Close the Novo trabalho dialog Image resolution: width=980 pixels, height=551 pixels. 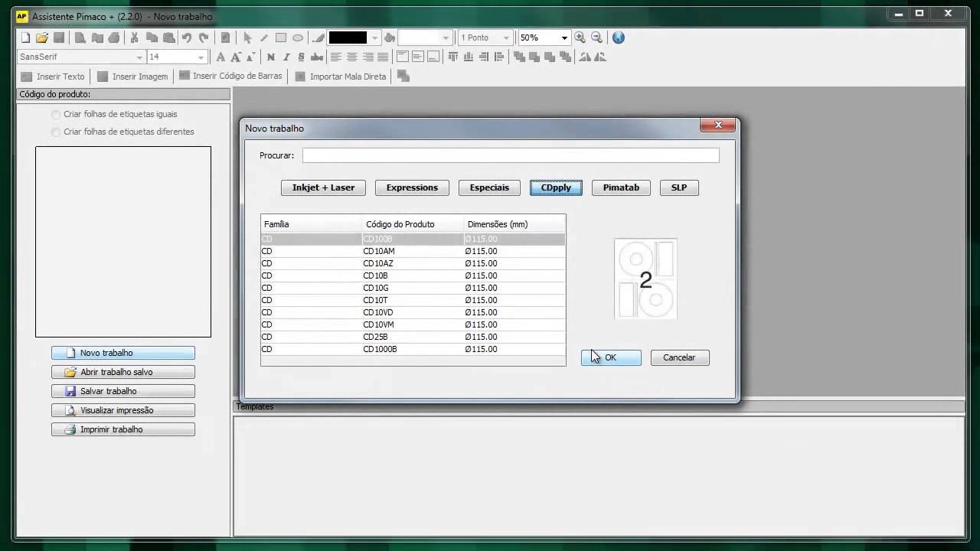[718, 126]
